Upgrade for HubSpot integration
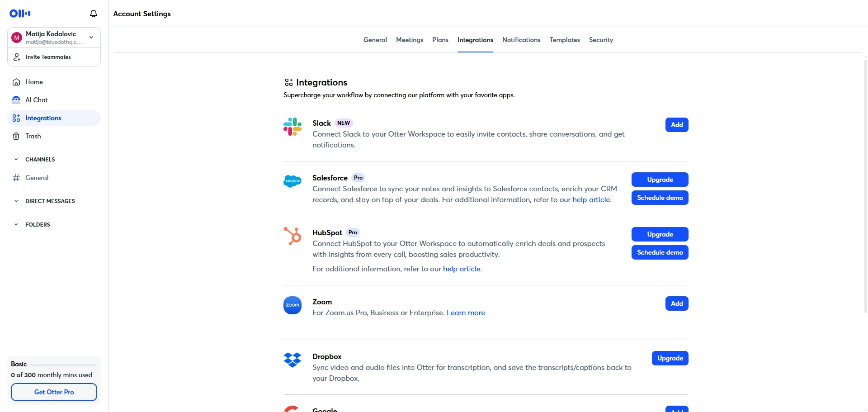The height and width of the screenshot is (412, 868). click(660, 234)
